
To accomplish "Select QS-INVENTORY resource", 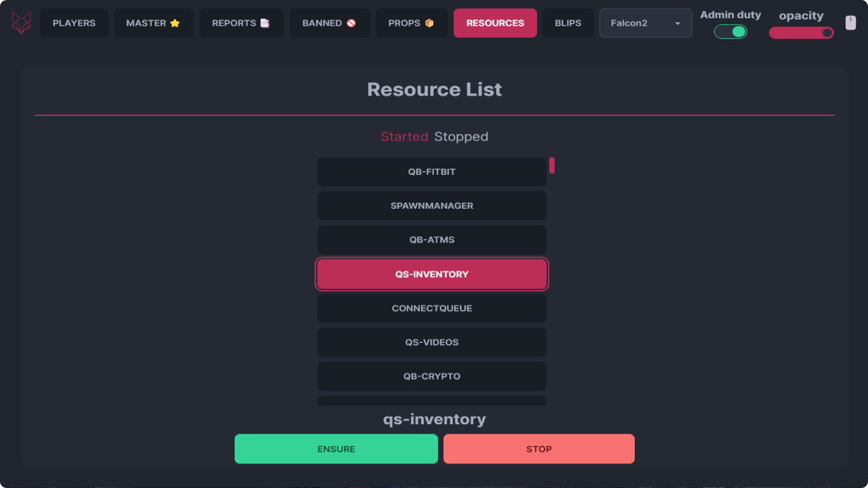I will pos(432,274).
